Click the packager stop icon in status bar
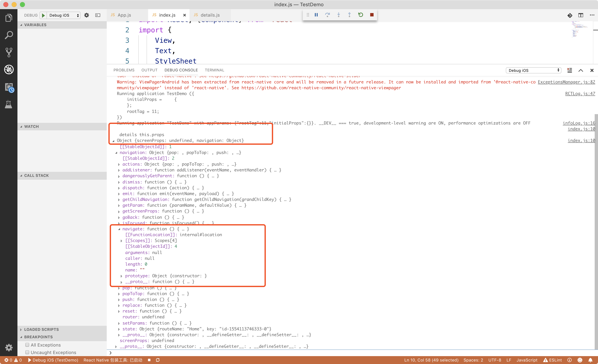The height and width of the screenshot is (364, 598). 149,360
